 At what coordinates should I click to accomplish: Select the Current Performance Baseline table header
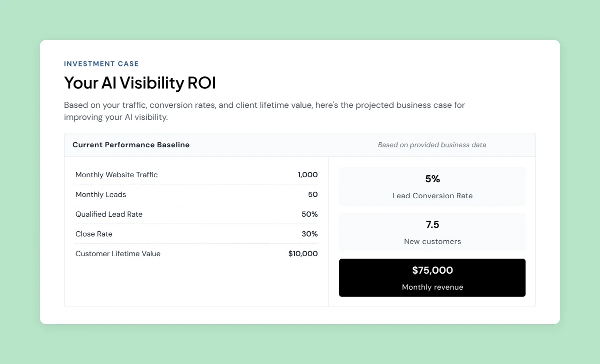pyautogui.click(x=131, y=145)
